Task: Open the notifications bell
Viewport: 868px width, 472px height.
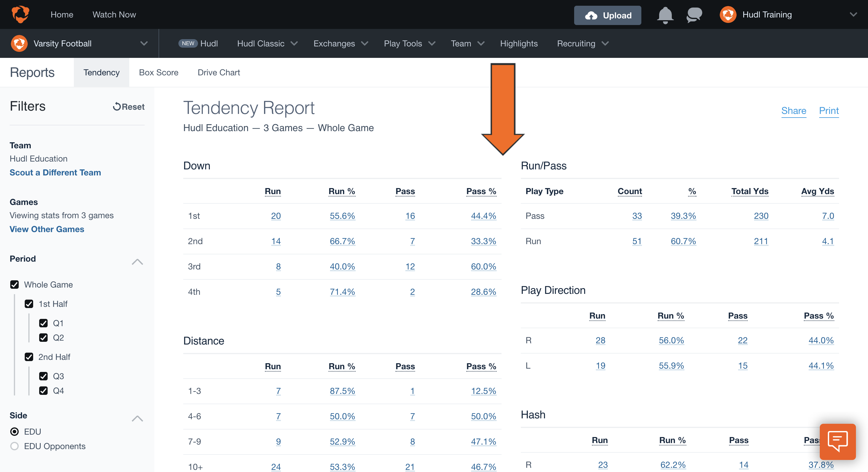Action: 665,15
